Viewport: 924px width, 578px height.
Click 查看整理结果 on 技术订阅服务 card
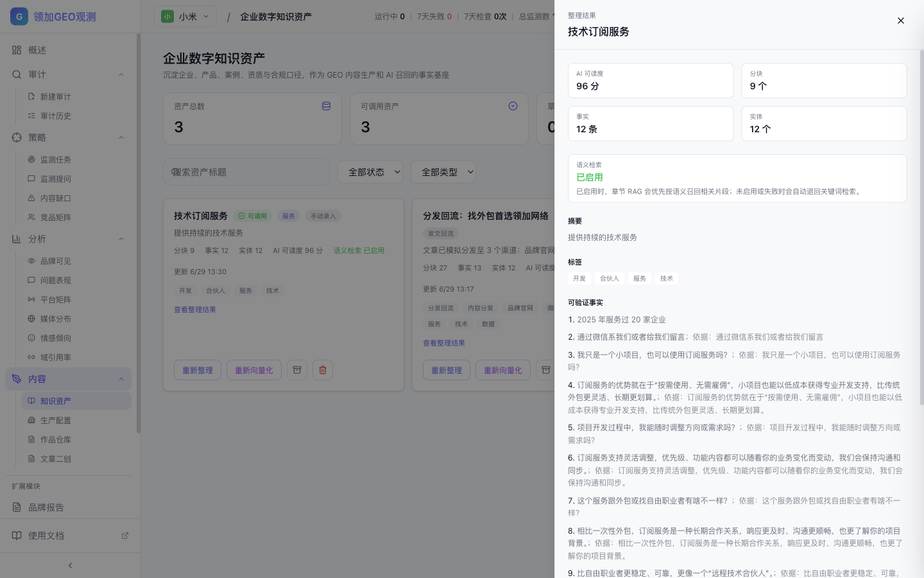195,310
